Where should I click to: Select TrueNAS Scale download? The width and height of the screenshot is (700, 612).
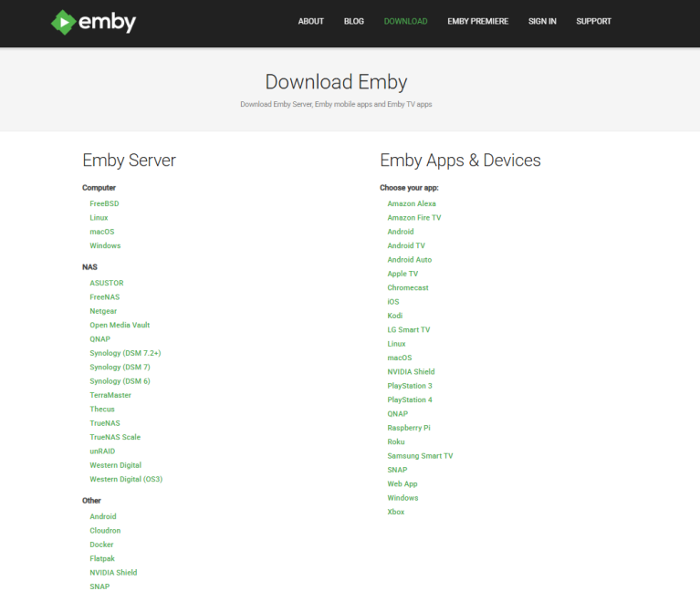click(115, 437)
